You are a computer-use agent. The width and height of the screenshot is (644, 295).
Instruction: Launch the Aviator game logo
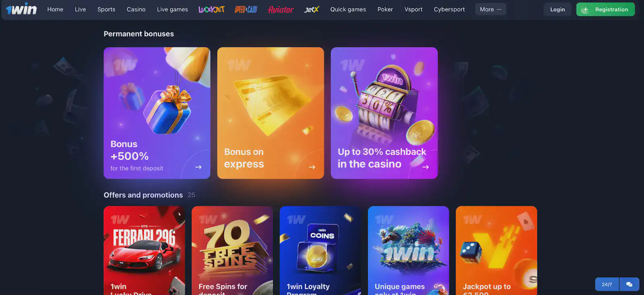[281, 9]
